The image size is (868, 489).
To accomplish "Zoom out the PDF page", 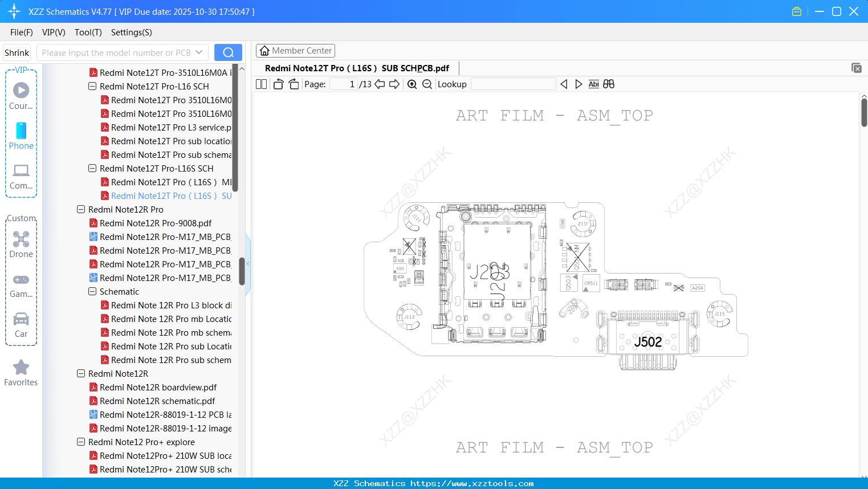I will tap(427, 84).
